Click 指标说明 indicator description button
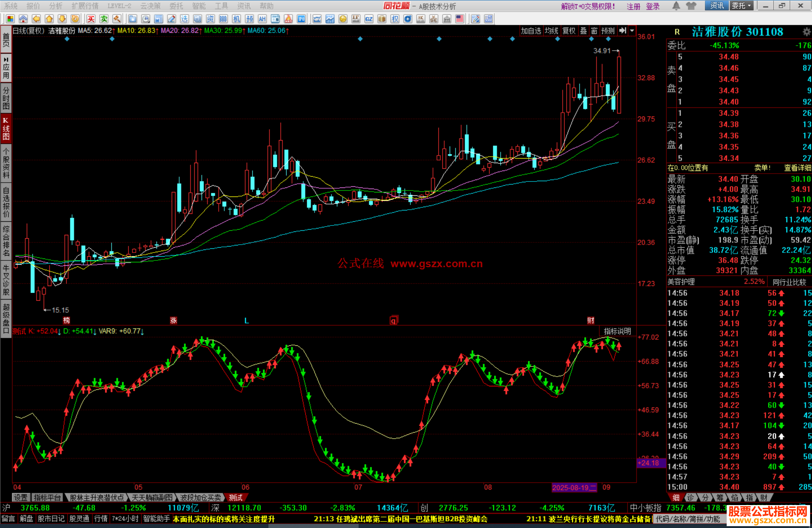 [x=617, y=331]
